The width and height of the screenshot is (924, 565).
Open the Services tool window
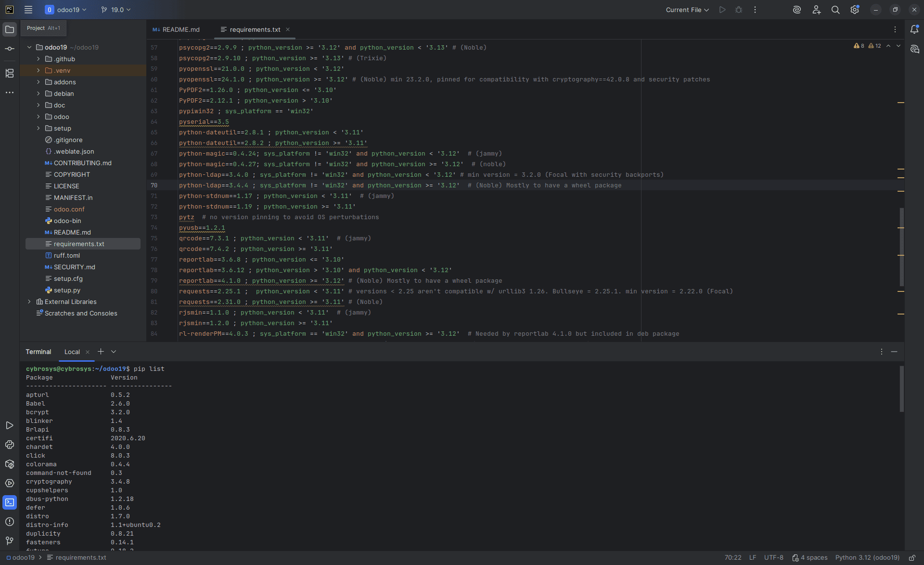coord(10,483)
